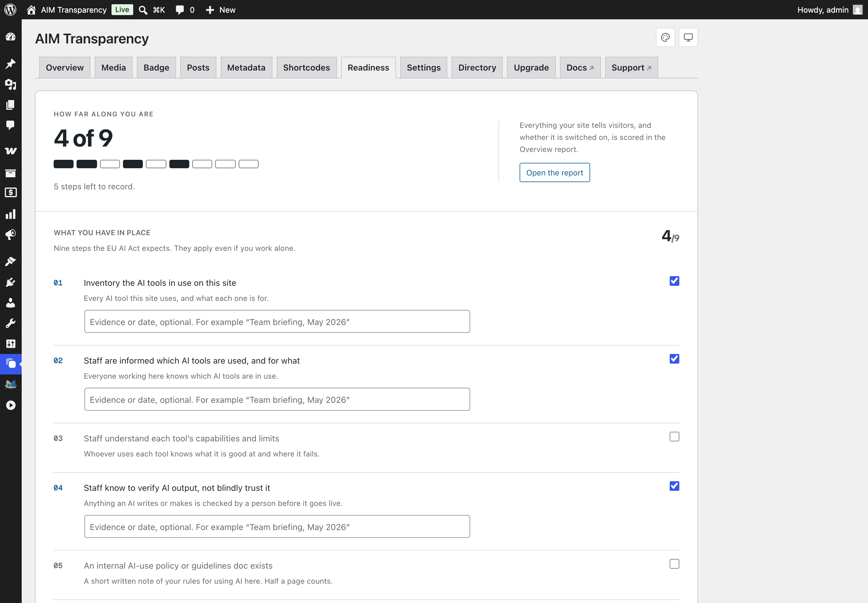Open search with the magnifier icon
Screen dimensions: 868x603
click(x=143, y=10)
